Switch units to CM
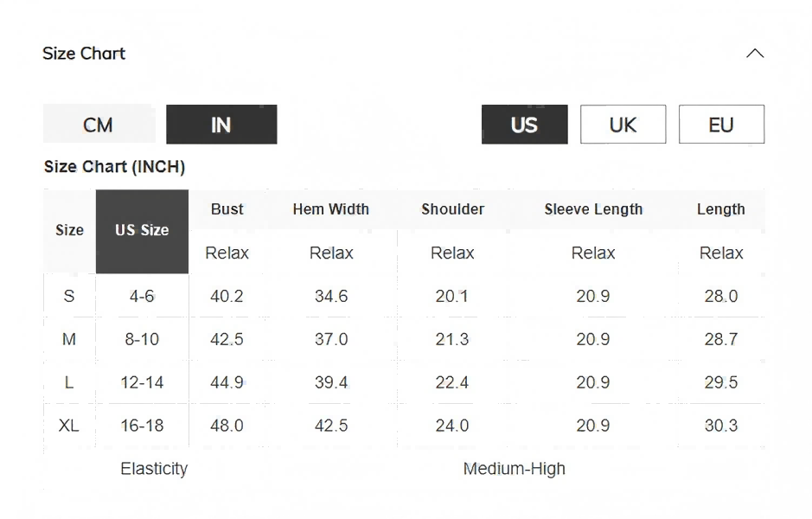Image resolution: width=812 pixels, height=519 pixels. click(x=99, y=125)
